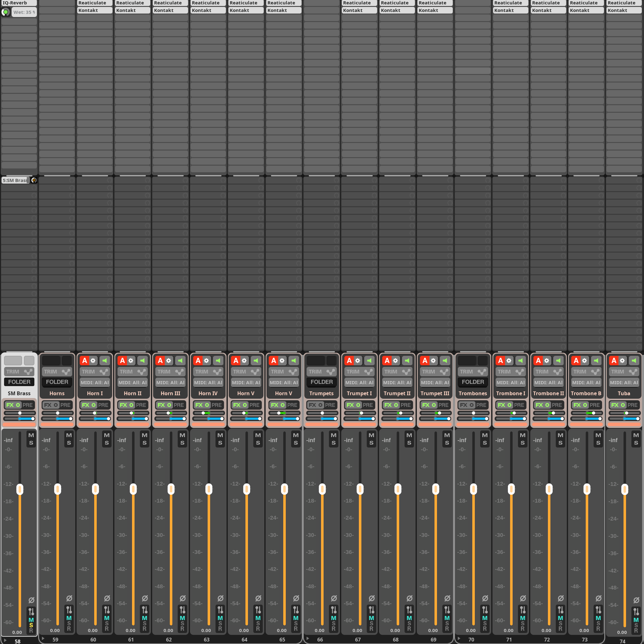The width and height of the screenshot is (644, 644).
Task: Collapse the Trombones folder using its bottom triangle
Action: 459,639
